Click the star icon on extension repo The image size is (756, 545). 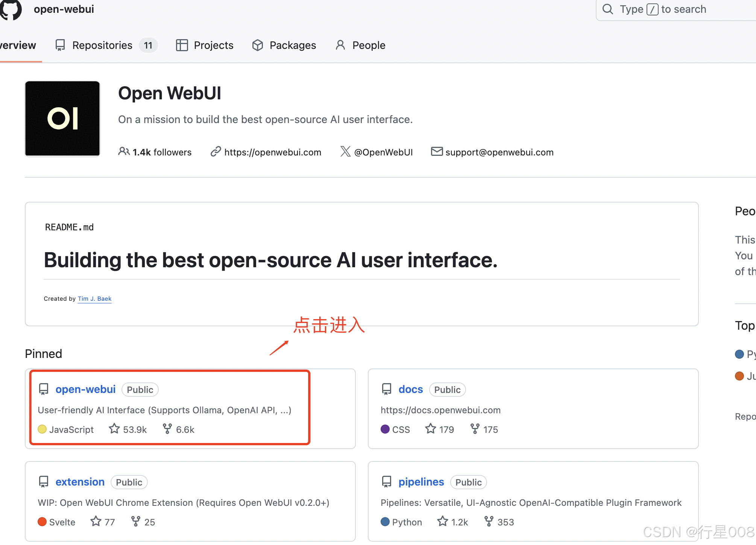pos(96,521)
